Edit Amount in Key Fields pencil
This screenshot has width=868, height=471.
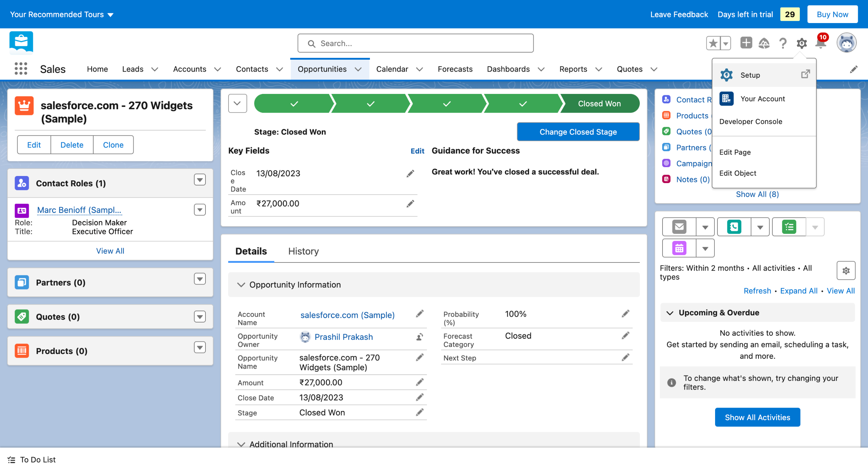410,203
